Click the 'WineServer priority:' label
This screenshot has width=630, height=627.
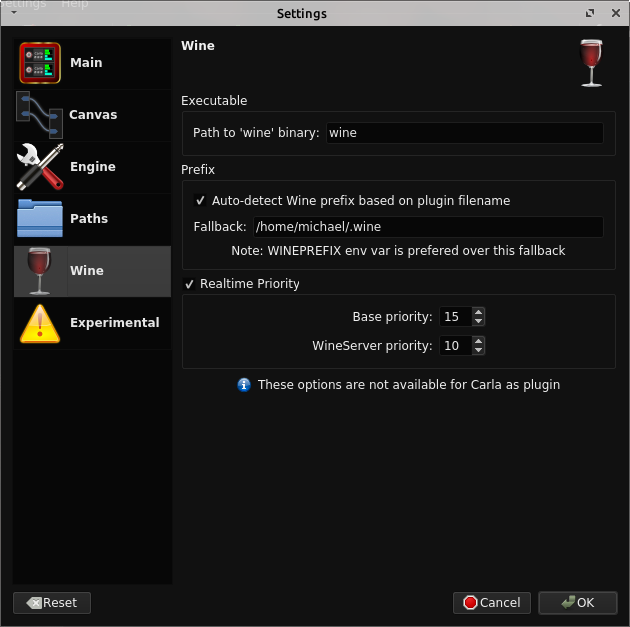372,346
